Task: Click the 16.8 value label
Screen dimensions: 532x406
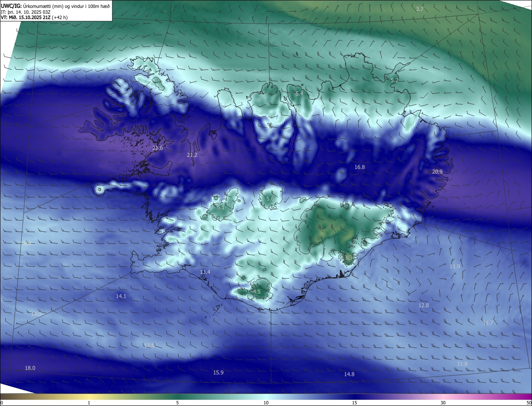Action: click(x=360, y=167)
